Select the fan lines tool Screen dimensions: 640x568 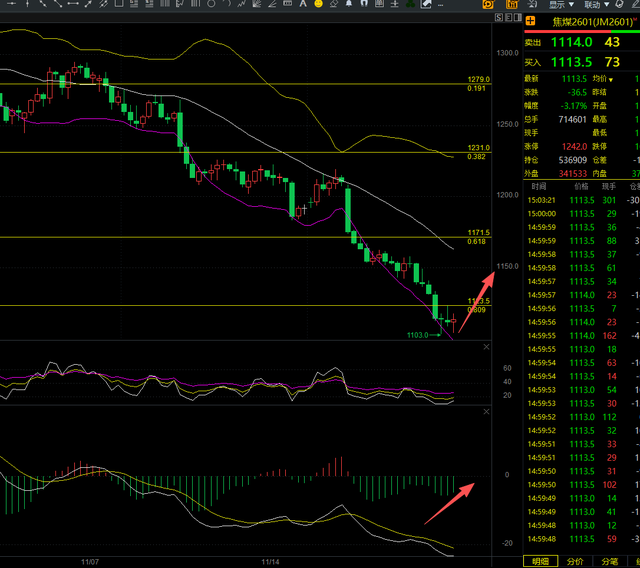[x=257, y=4]
